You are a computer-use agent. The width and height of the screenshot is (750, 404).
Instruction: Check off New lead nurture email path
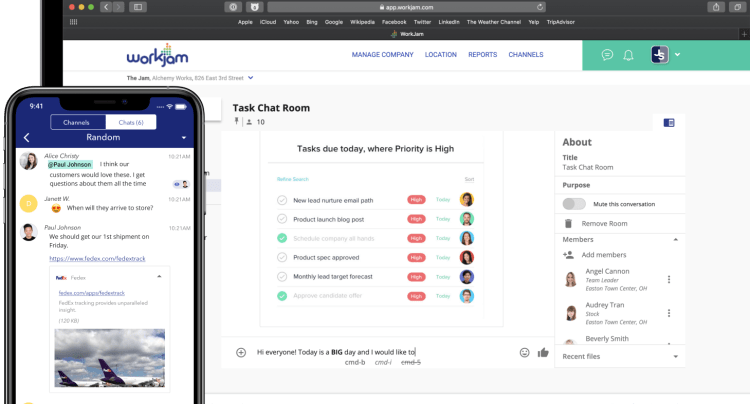coord(282,200)
